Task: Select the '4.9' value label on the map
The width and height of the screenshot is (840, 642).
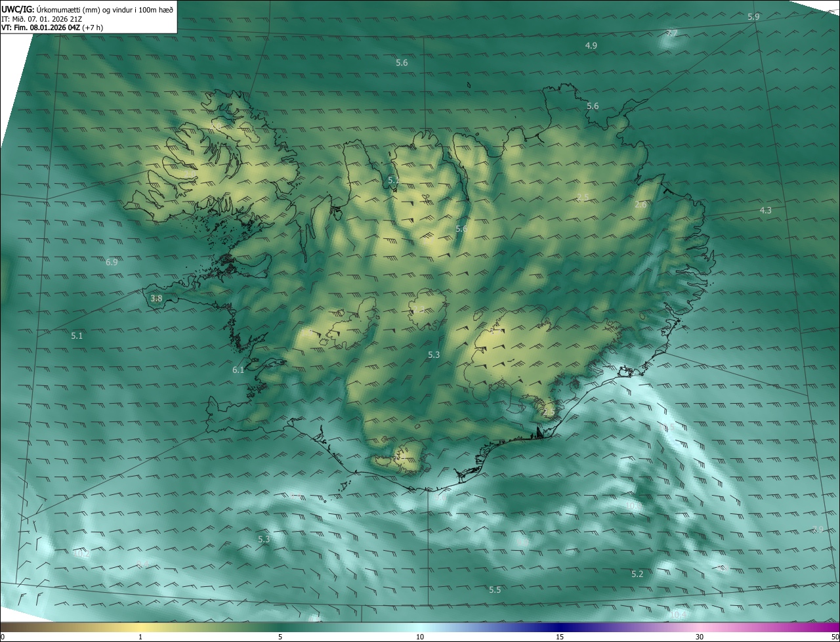Action: [591, 45]
